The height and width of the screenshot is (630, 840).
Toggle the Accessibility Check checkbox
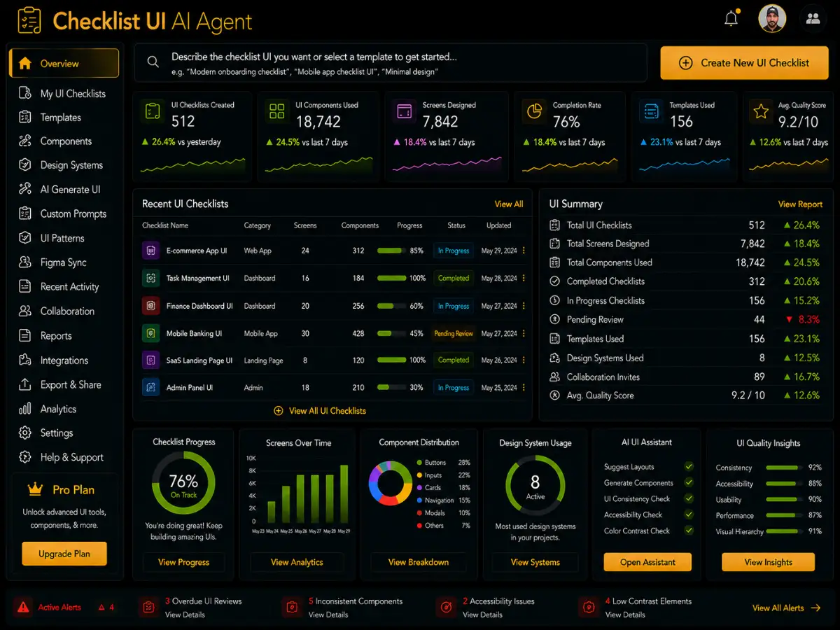689,514
